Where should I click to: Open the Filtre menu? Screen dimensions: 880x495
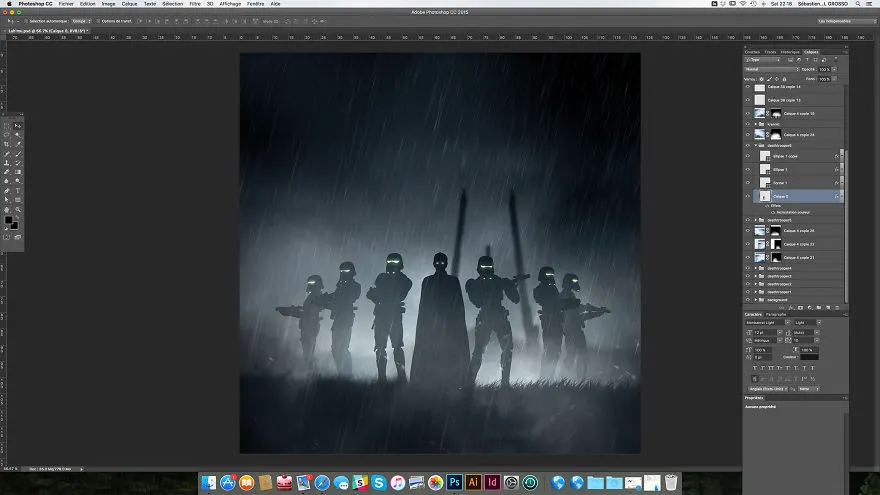(x=195, y=4)
